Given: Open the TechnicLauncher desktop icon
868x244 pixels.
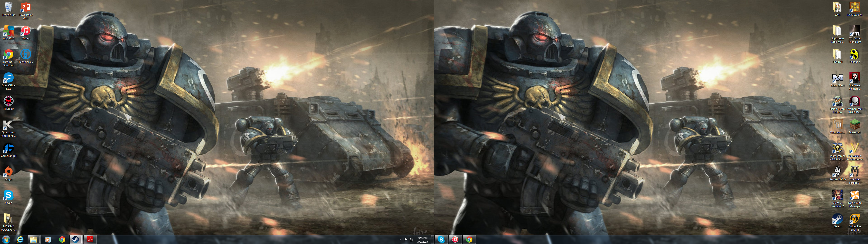Looking at the screenshot, I should click(x=26, y=56).
